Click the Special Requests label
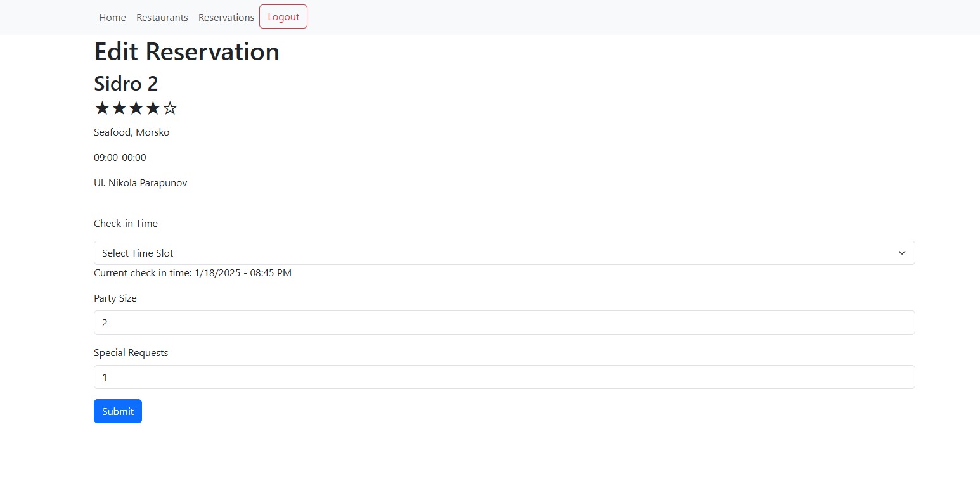Image resolution: width=980 pixels, height=479 pixels. click(131, 353)
